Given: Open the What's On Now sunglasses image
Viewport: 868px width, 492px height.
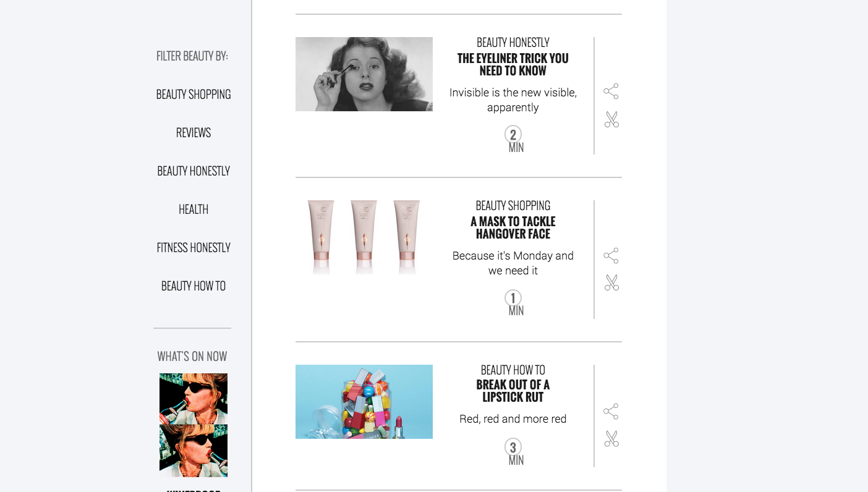Looking at the screenshot, I should pos(194,425).
